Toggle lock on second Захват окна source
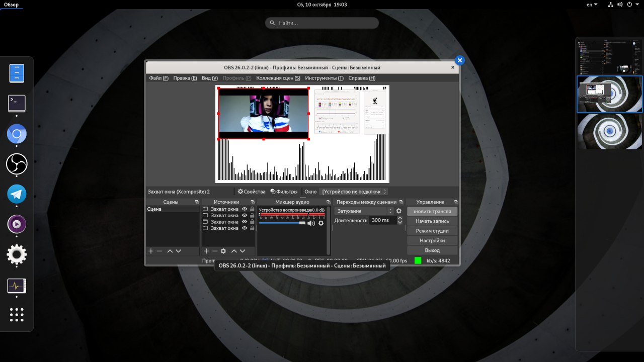The width and height of the screenshot is (644, 362). click(252, 215)
